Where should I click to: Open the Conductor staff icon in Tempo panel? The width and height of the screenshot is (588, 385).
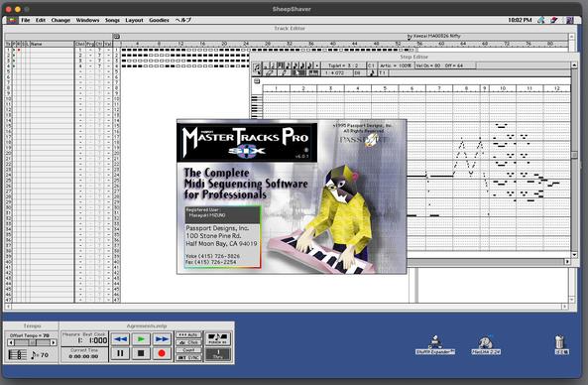pos(17,354)
